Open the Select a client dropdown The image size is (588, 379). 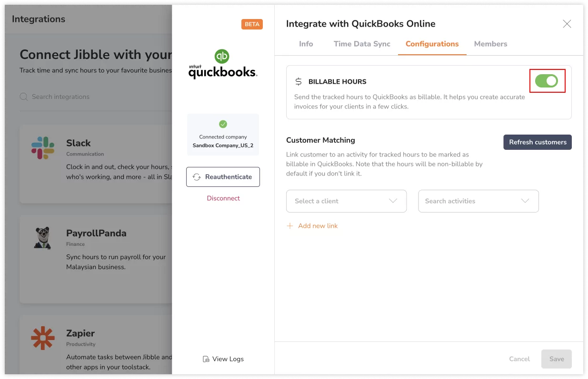click(x=346, y=201)
